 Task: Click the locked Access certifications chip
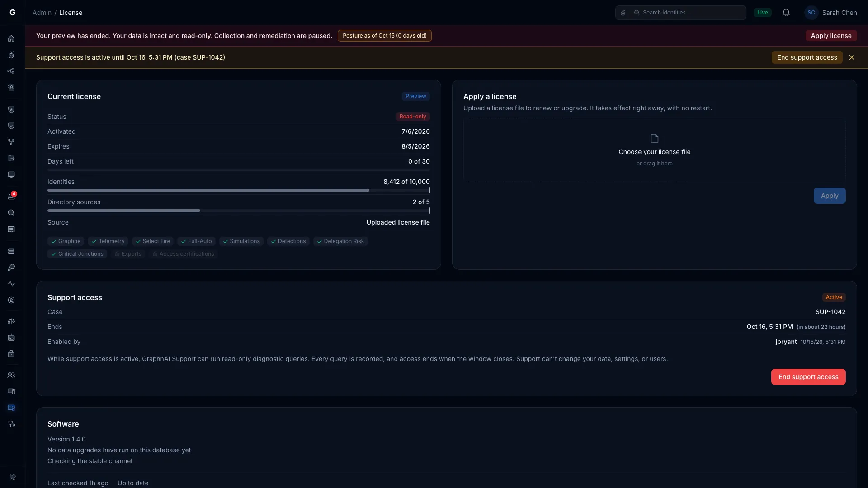click(x=183, y=254)
